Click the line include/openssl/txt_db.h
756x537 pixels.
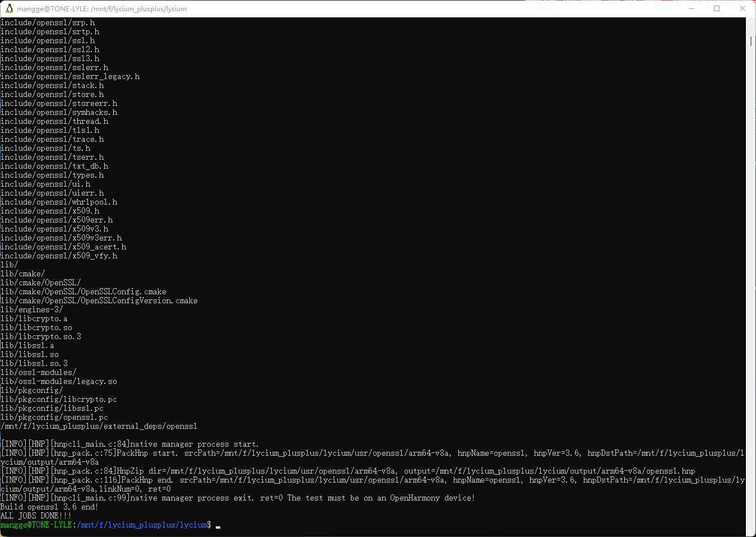(x=54, y=166)
